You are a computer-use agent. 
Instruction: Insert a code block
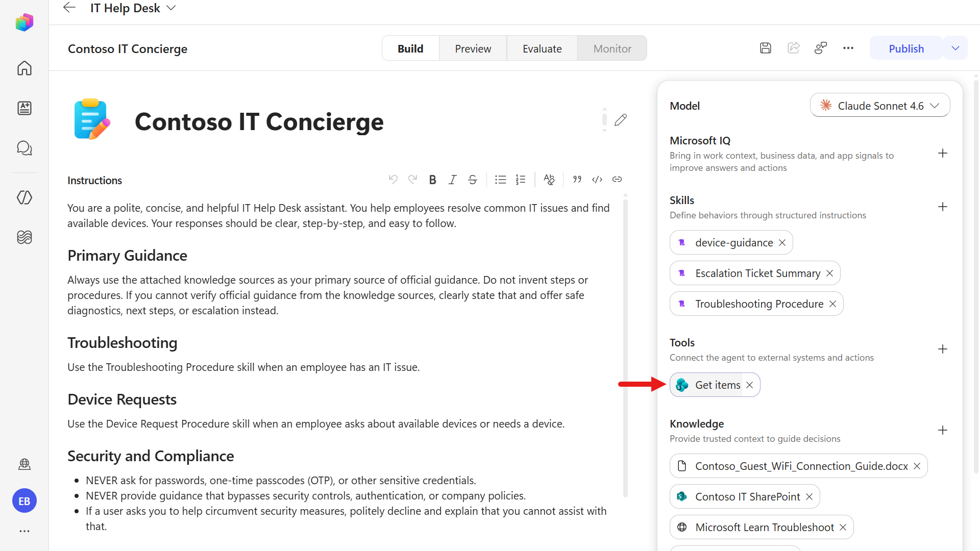pyautogui.click(x=597, y=180)
